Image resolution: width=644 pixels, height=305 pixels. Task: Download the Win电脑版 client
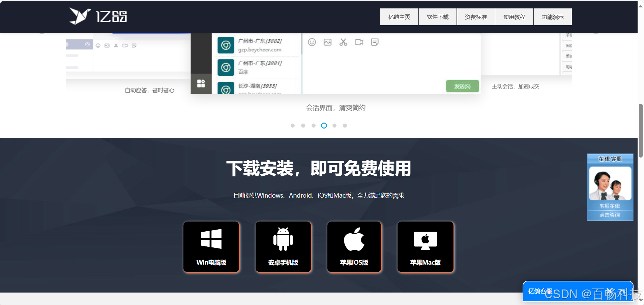[x=211, y=246]
